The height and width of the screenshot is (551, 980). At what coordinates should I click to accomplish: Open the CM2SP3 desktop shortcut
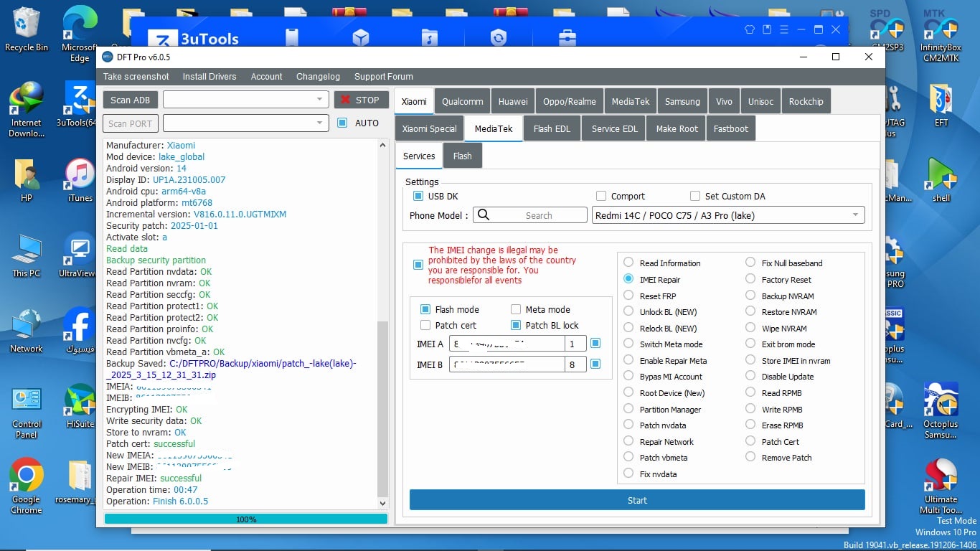coord(887,29)
